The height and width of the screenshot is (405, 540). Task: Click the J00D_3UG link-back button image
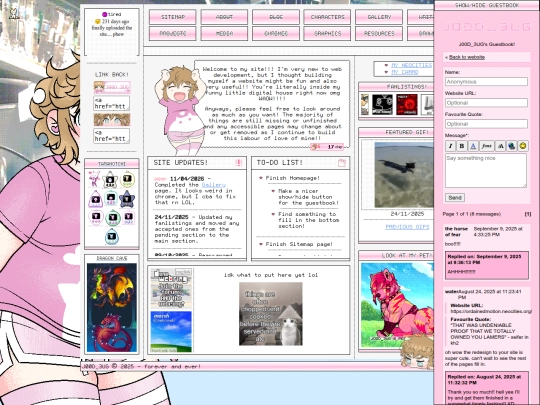click(112, 87)
